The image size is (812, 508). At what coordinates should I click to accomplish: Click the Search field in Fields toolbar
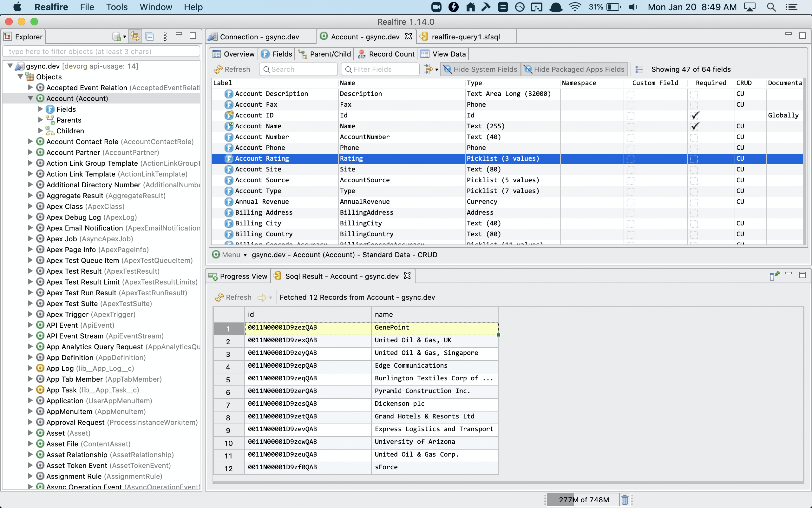click(x=298, y=69)
